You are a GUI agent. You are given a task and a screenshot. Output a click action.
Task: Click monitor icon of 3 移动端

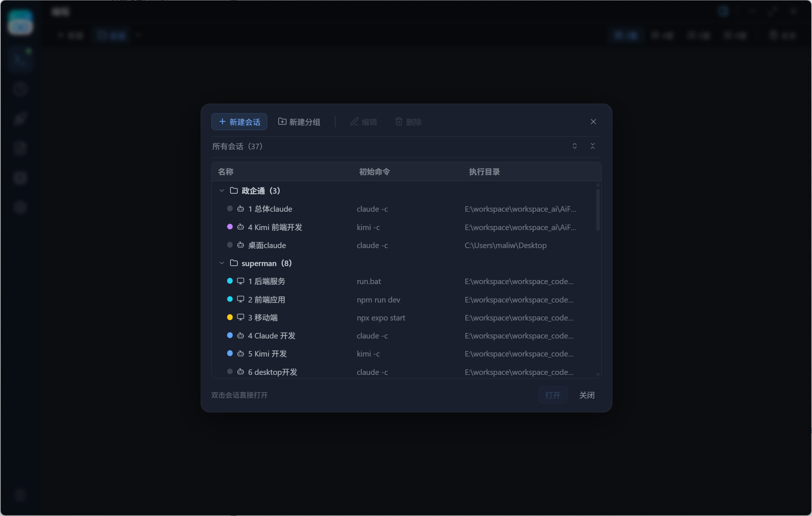click(x=240, y=317)
